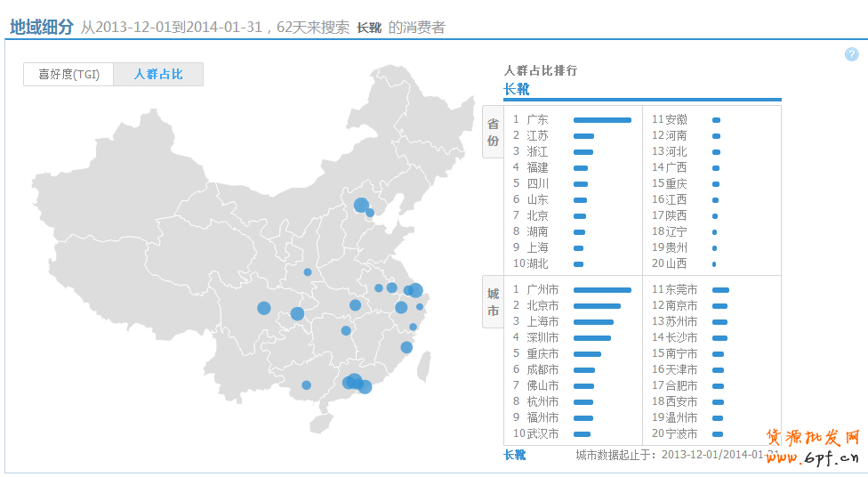This screenshot has width=868, height=477.
Task: Click the 广州市 bar in city ranking
Action: 602,290
